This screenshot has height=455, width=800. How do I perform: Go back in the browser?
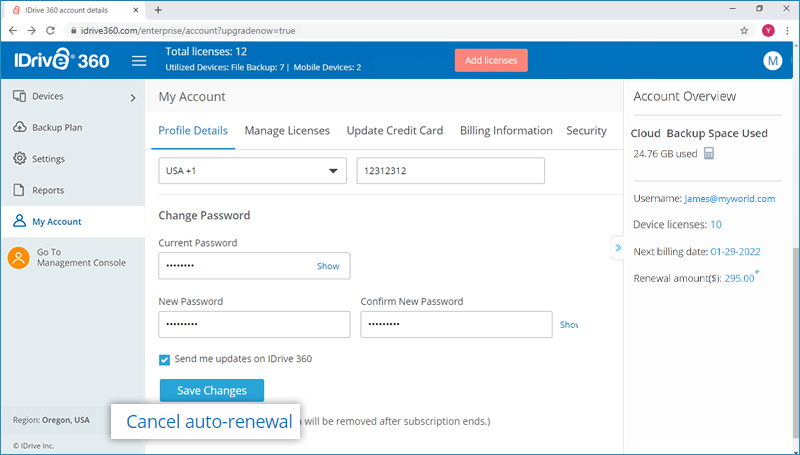coord(13,31)
